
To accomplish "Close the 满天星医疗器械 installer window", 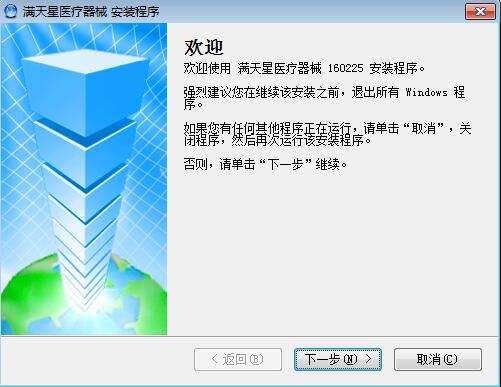I will pos(480,12).
